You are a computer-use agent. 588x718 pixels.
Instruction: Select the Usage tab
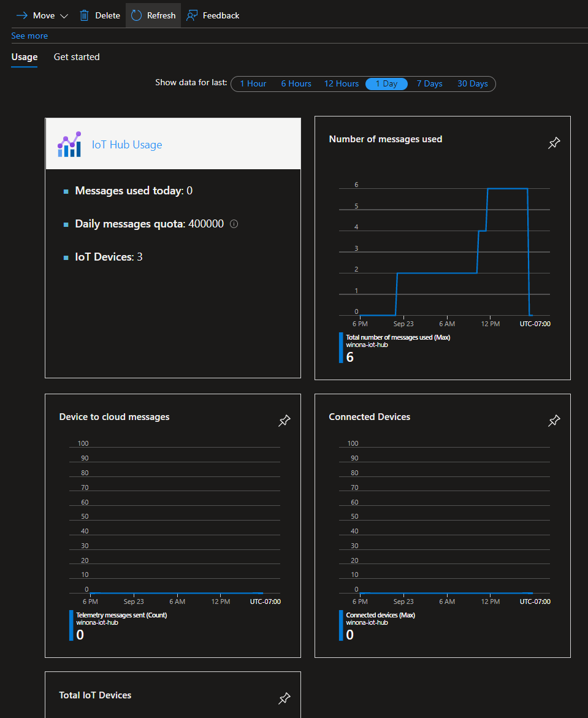(24, 56)
